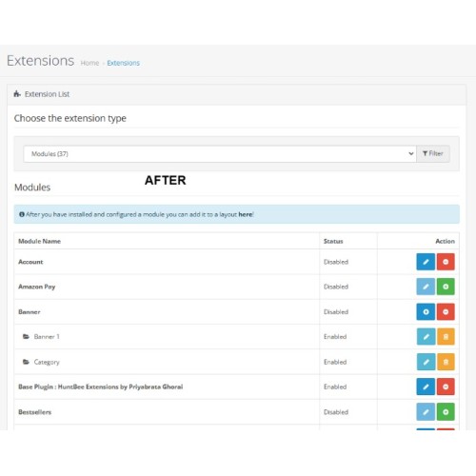The height and width of the screenshot is (476, 476).
Task: Click the disabled edit icon for Bestsellers
Action: [426, 412]
